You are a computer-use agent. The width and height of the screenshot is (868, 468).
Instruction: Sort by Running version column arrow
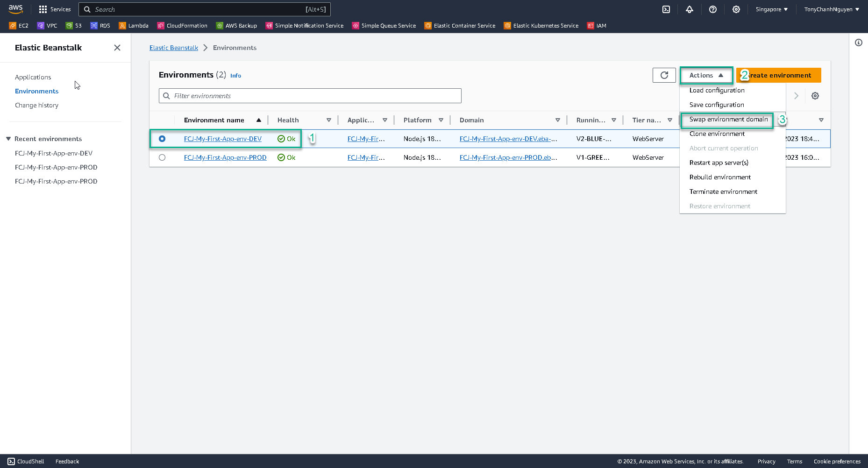(x=614, y=120)
